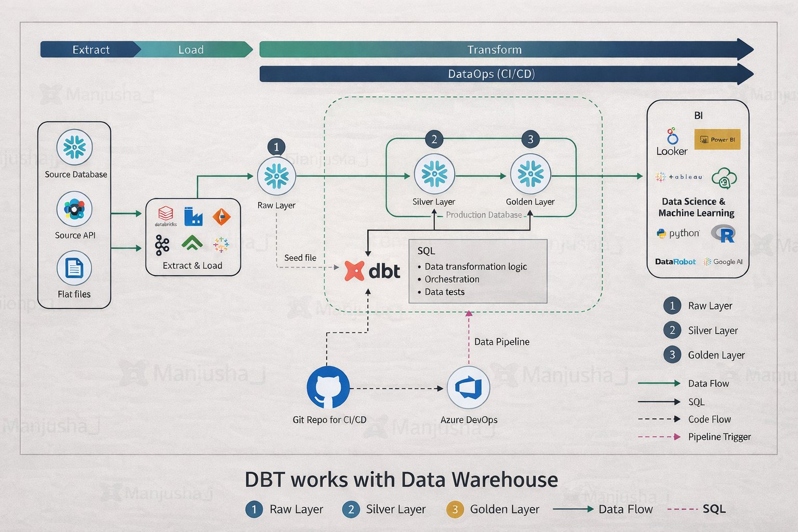Click the GitHub Git Repo icon
This screenshot has width=798, height=532.
click(x=328, y=388)
